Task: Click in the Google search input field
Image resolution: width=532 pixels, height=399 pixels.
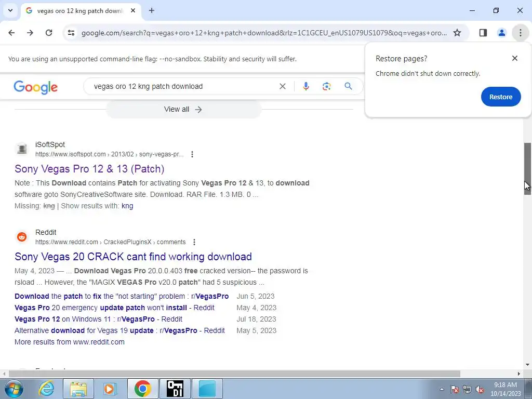Action: click(183, 86)
